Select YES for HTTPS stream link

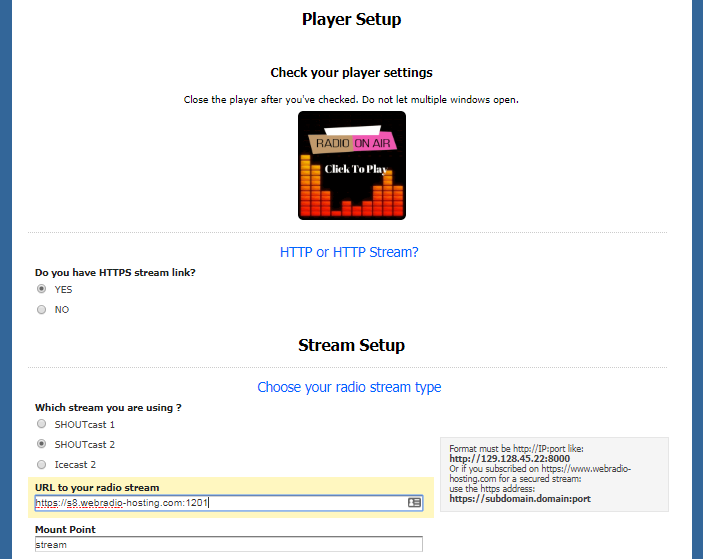click(42, 289)
